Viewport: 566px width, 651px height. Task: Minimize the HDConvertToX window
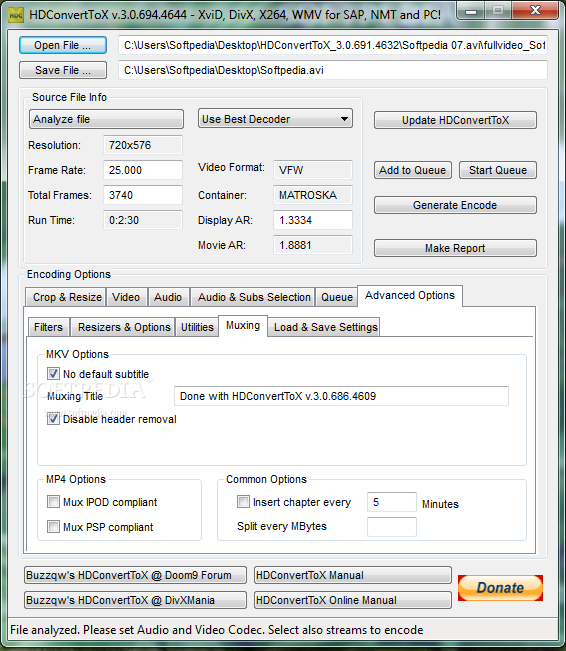[471, 11]
